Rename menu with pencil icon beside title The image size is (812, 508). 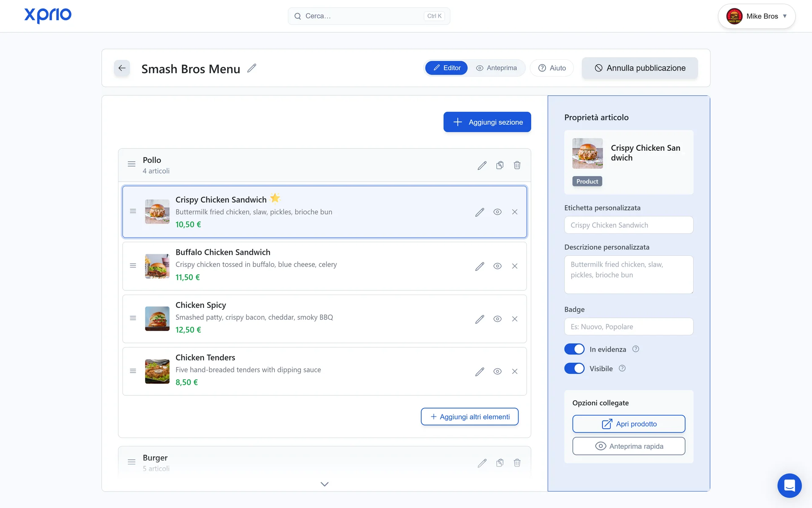(x=252, y=68)
